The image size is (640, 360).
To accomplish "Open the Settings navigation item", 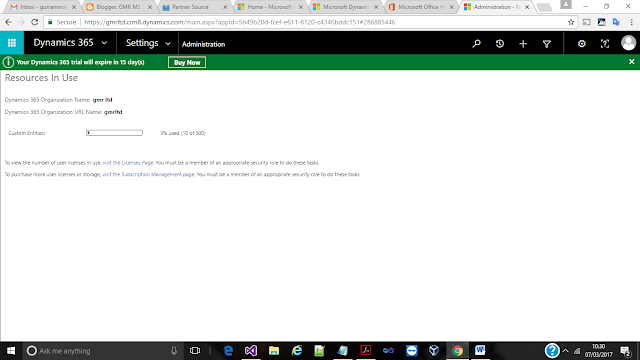I will tap(142, 42).
